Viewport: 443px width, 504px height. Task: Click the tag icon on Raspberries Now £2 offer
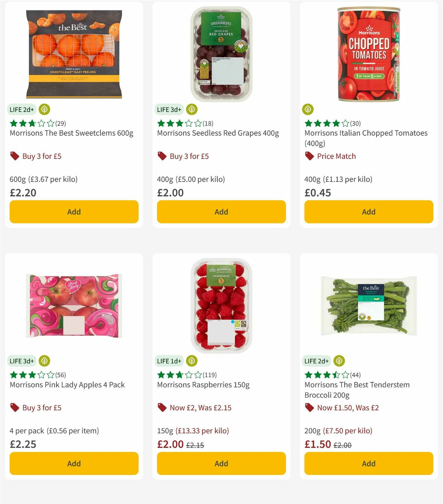click(162, 407)
